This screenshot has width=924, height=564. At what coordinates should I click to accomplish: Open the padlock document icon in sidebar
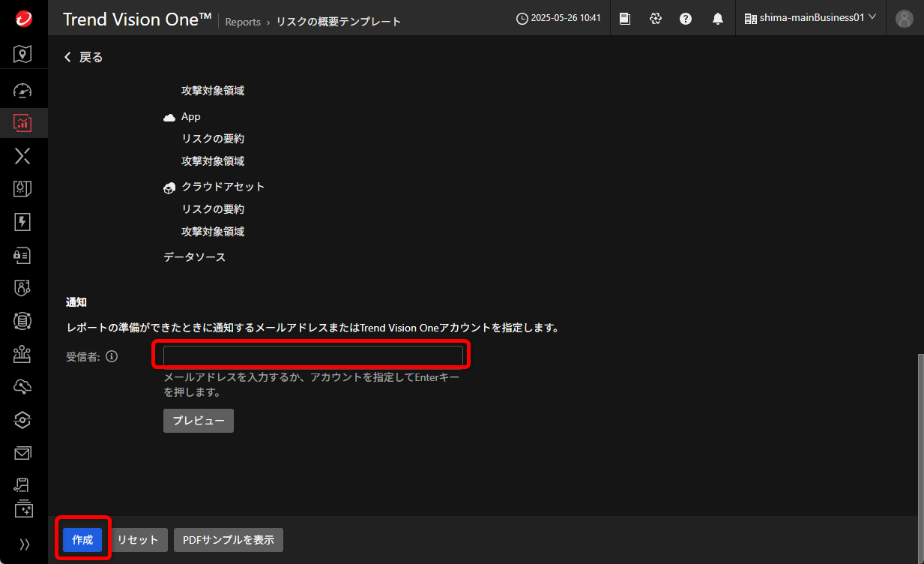(x=23, y=255)
